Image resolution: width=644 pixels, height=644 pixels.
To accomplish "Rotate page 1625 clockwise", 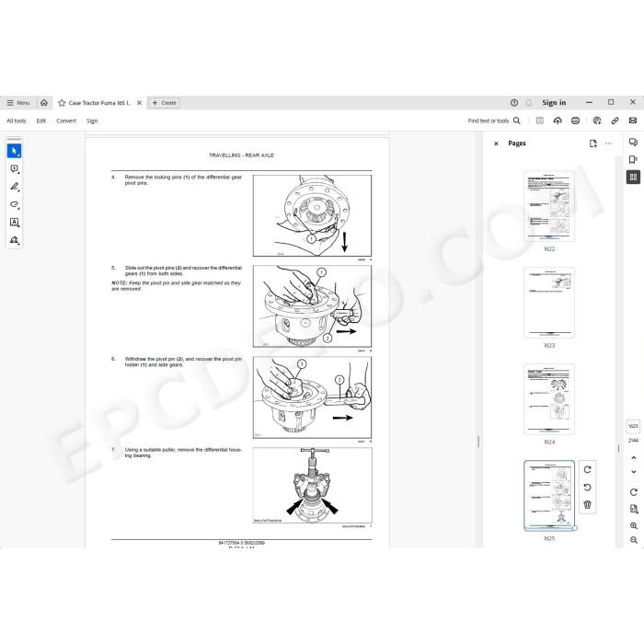I will tap(587, 469).
